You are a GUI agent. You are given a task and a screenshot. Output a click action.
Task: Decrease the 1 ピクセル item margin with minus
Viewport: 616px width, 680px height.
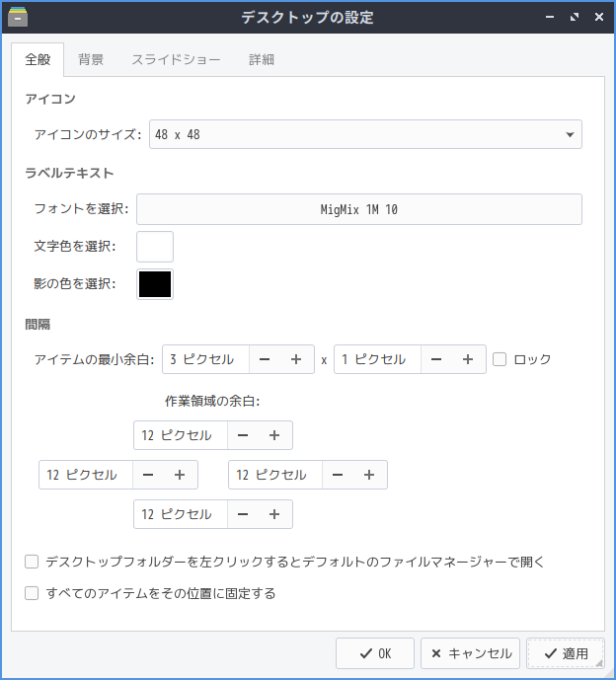(x=436, y=359)
